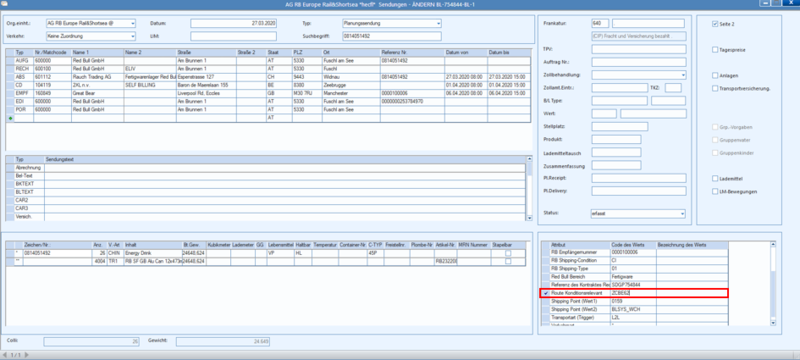Go to the next page arrow
This screenshot has height=360, width=800.
[x=27, y=354]
